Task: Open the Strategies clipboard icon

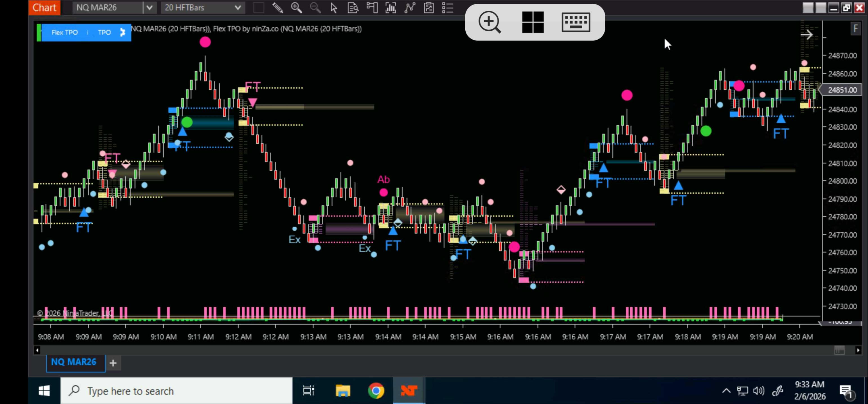Action: pos(429,7)
